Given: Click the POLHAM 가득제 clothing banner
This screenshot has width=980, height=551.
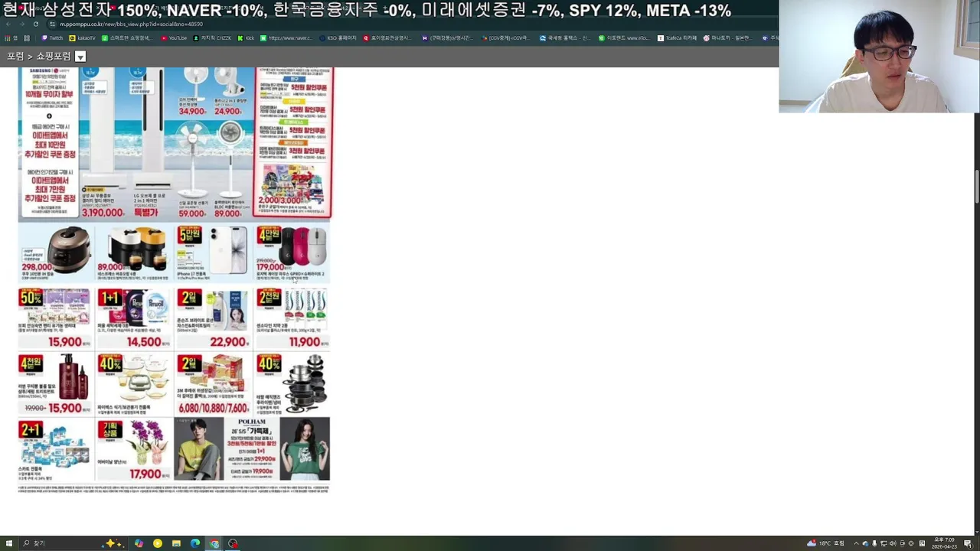Looking at the screenshot, I should pyautogui.click(x=252, y=449).
